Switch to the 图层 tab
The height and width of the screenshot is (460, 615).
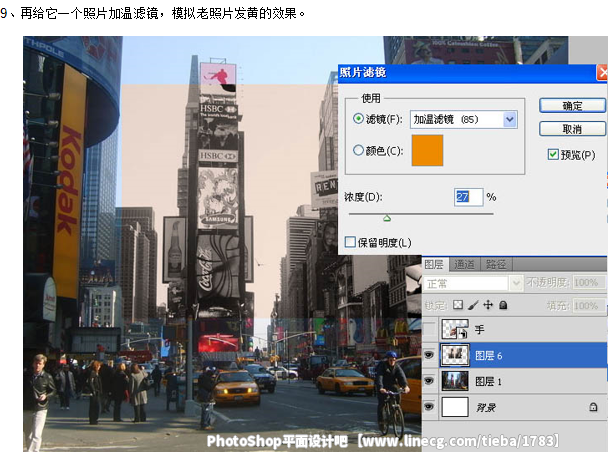[434, 264]
